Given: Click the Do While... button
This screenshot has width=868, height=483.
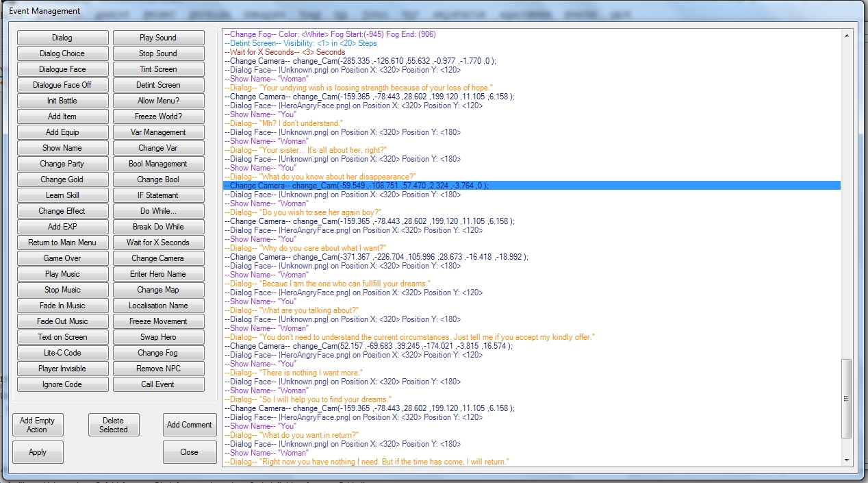Looking at the screenshot, I should tap(158, 211).
